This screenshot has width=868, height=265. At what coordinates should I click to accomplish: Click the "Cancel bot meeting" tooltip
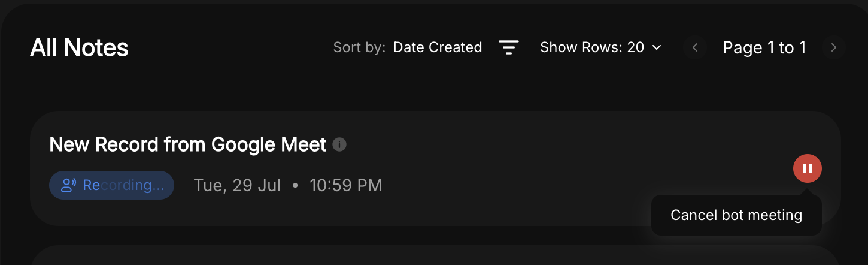(736, 215)
